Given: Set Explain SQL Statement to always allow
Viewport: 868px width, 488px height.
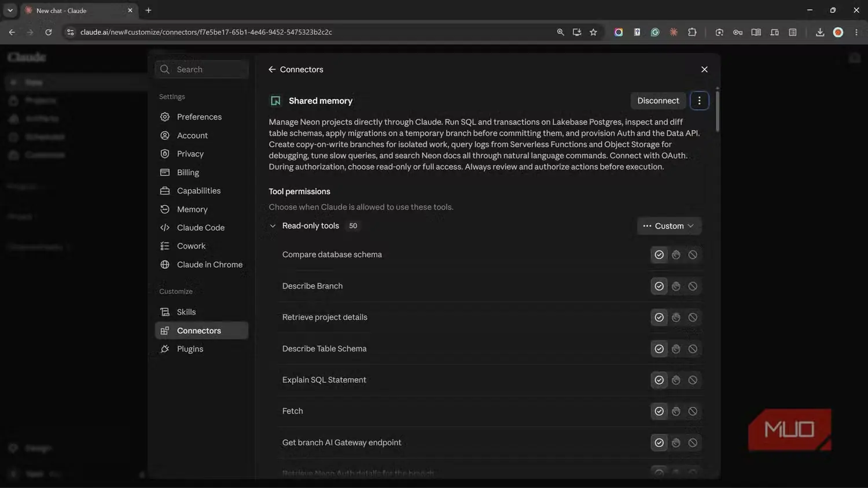Looking at the screenshot, I should pos(659,380).
